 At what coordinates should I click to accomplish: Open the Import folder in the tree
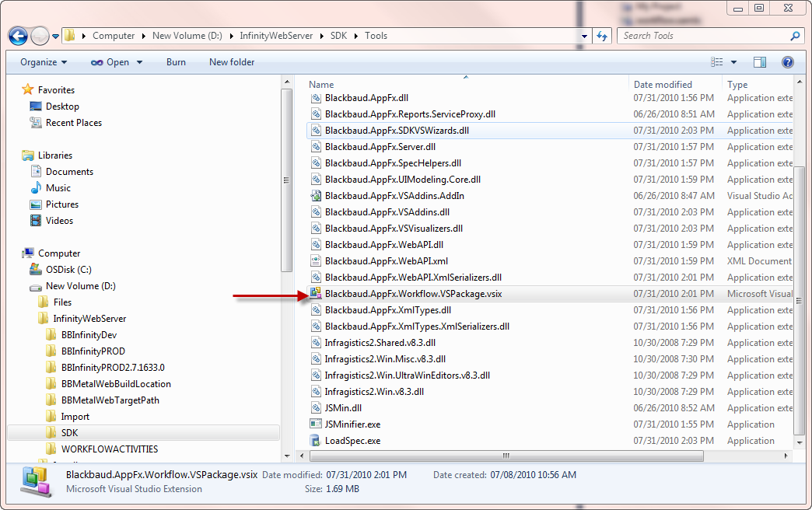click(75, 416)
